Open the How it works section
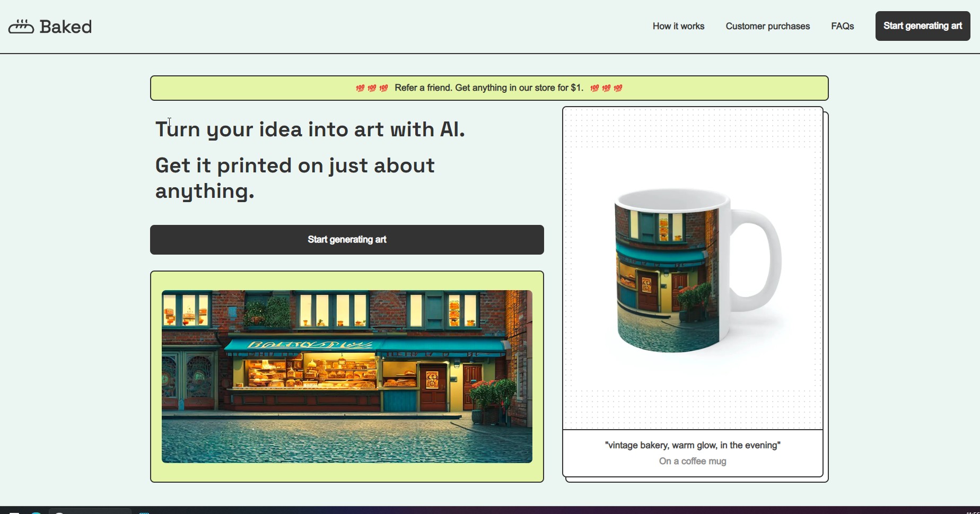980x514 pixels. (x=678, y=27)
